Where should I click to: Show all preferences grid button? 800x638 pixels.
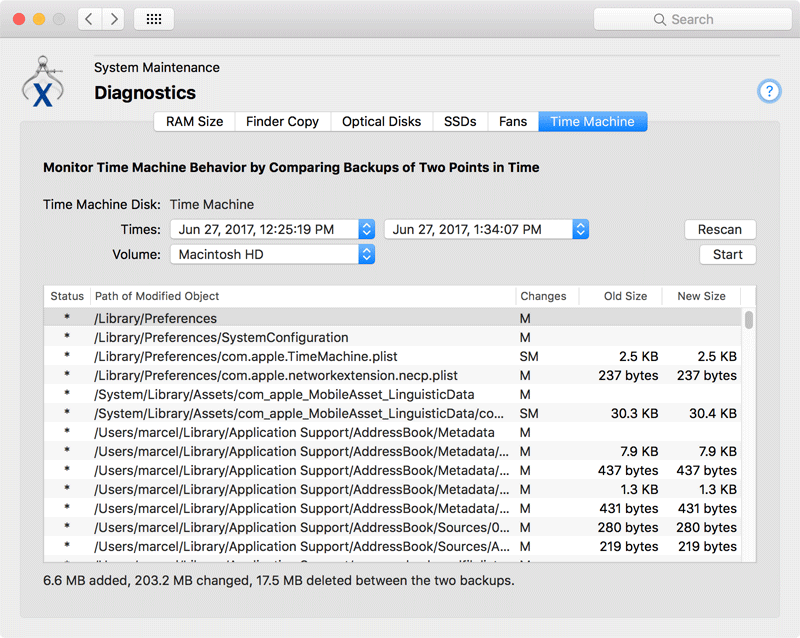click(x=154, y=19)
